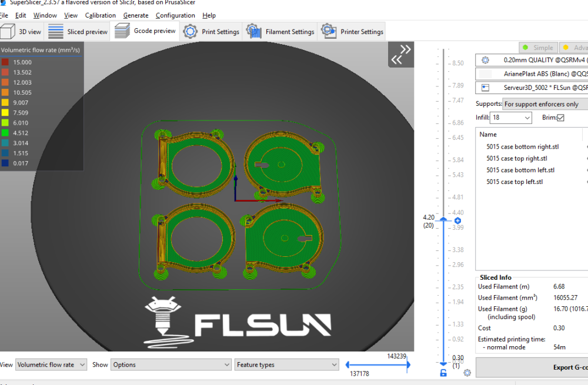
Task: Click the Used Filament volume value 16055.27
Action: click(566, 297)
